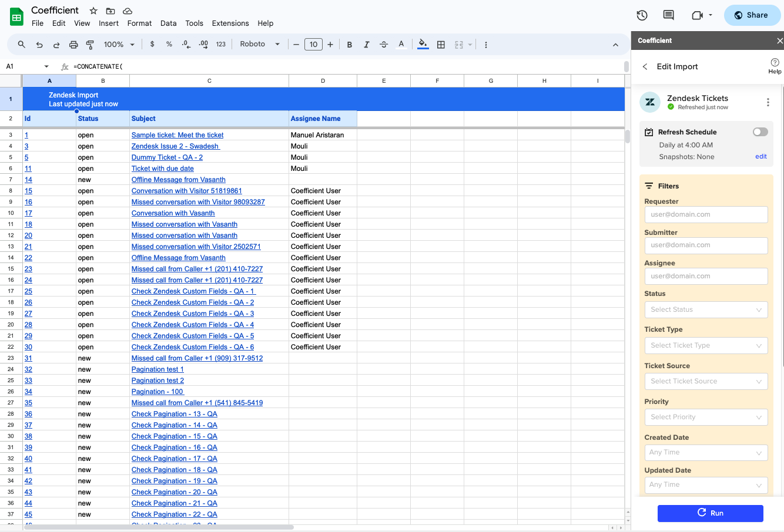Viewport: 784px width, 532px height.
Task: Click the print icon
Action: (x=73, y=45)
